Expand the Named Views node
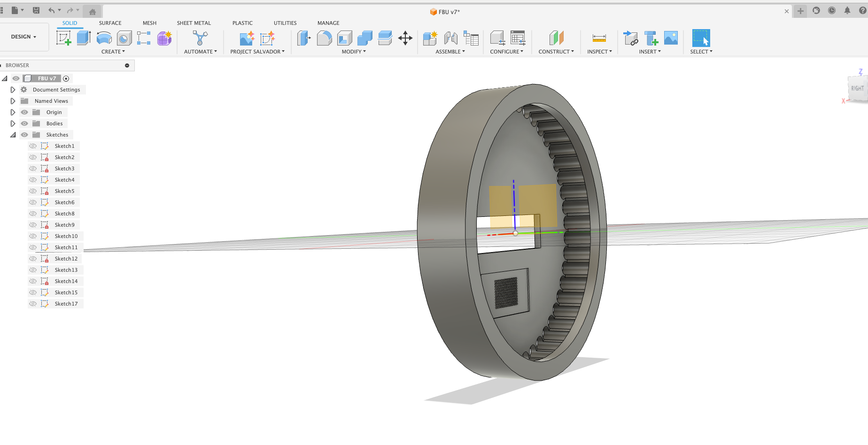Viewport: 868px width, 445px height. tap(13, 101)
